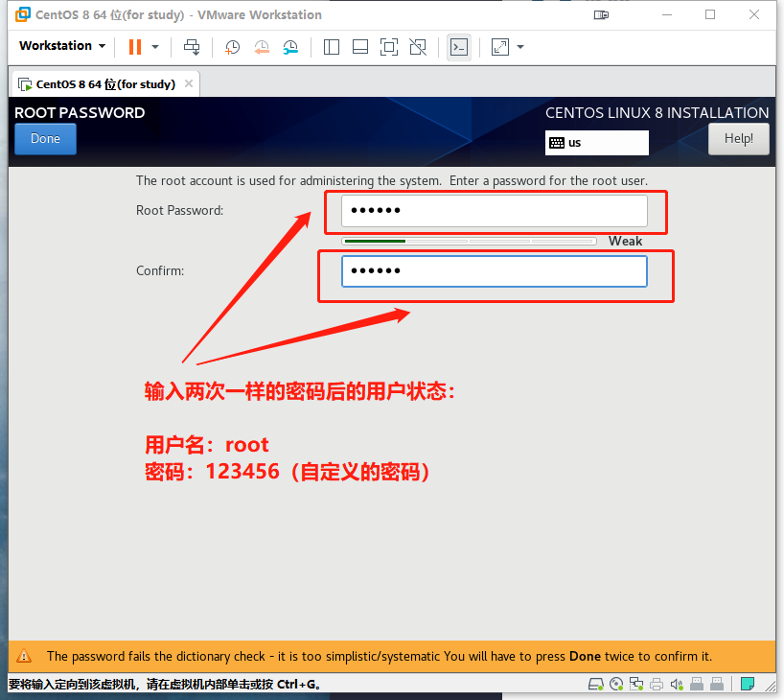784x700 pixels.
Task: Click the dictionary check warning message
Action: 379,656
